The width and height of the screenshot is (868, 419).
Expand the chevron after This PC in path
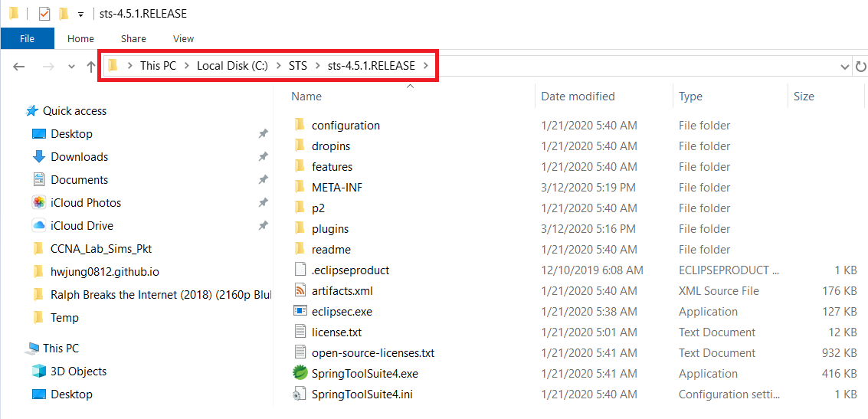point(186,66)
